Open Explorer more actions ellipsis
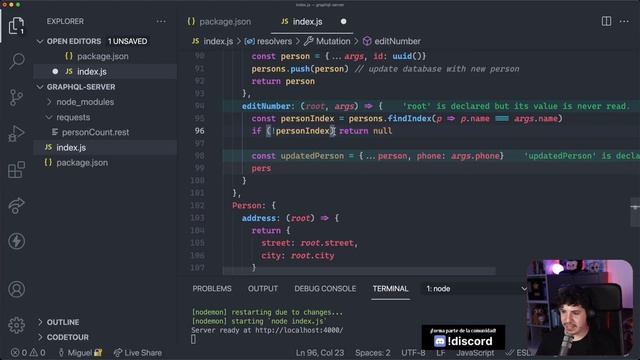Screen dimensions: 640x360 pos(161,21)
